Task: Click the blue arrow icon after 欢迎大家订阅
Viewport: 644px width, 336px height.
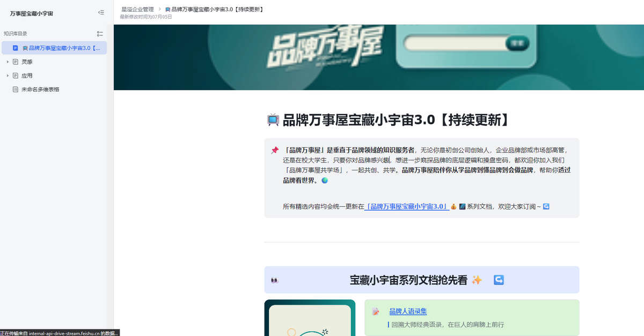Action: [x=546, y=206]
